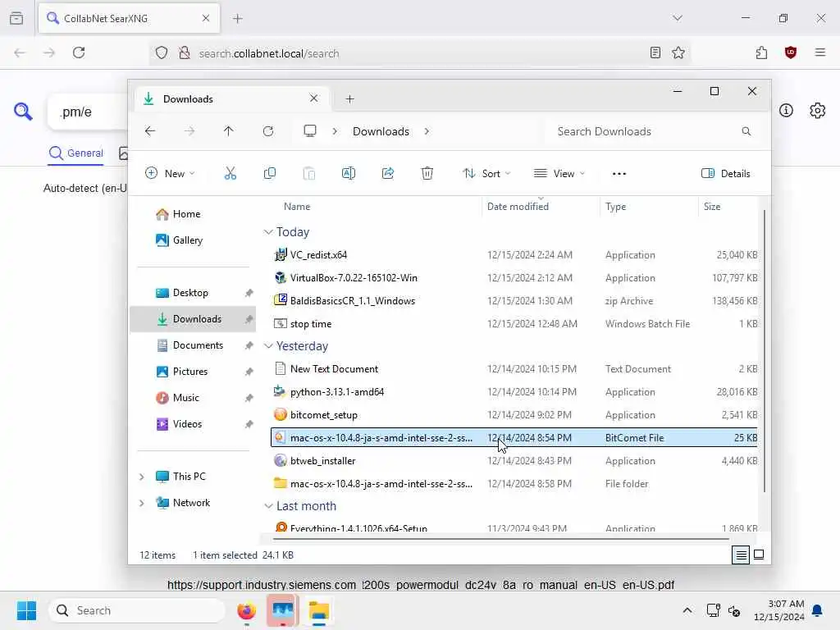Open a new Firefox tab
The image size is (840, 630).
(237, 18)
